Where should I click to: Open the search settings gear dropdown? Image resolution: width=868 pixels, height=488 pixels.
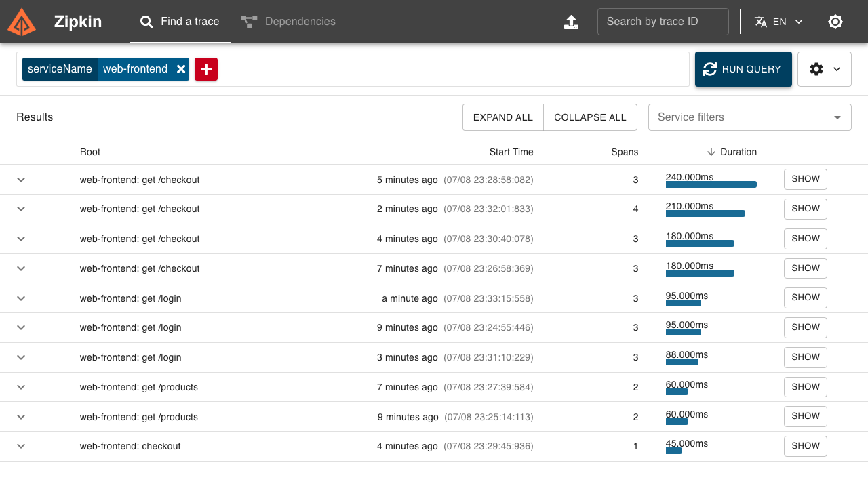825,69
